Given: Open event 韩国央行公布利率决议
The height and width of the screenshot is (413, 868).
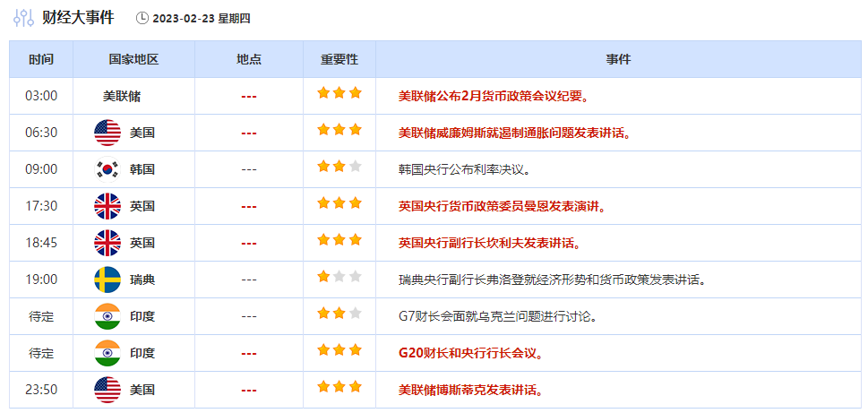Looking at the screenshot, I should (464, 169).
